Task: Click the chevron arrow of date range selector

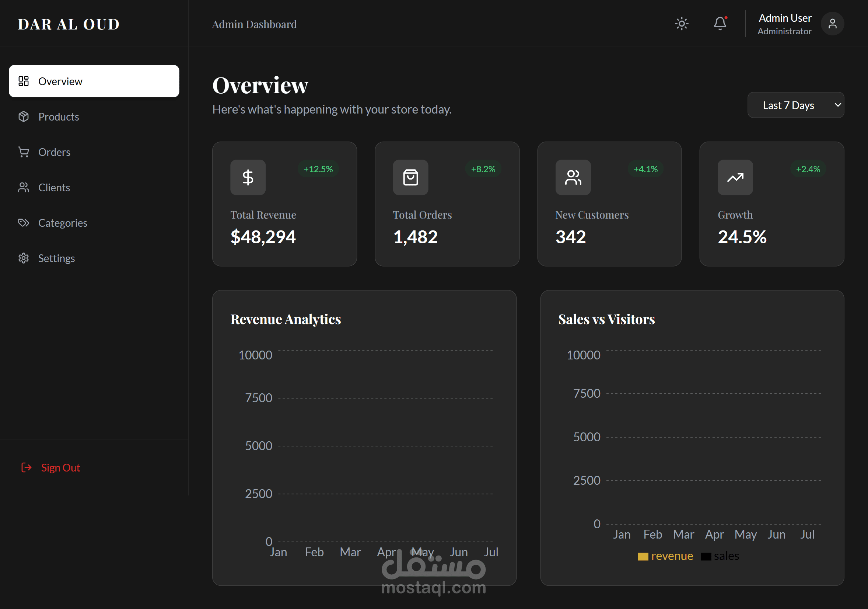Action: [837, 105]
